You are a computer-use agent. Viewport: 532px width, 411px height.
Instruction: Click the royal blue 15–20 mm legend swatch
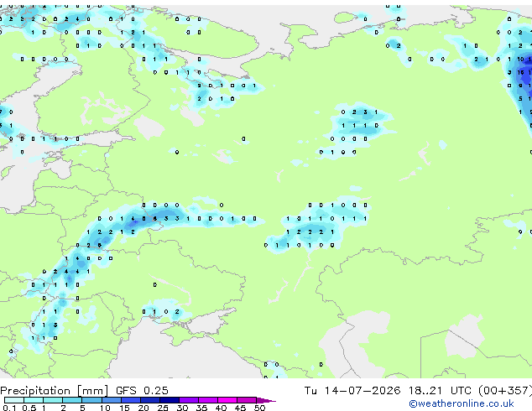click(x=131, y=400)
